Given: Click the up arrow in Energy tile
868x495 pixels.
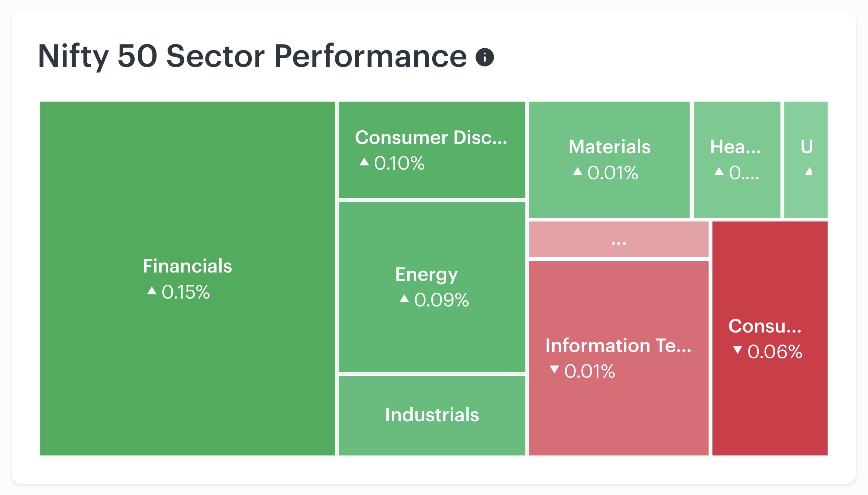Looking at the screenshot, I should point(404,299).
